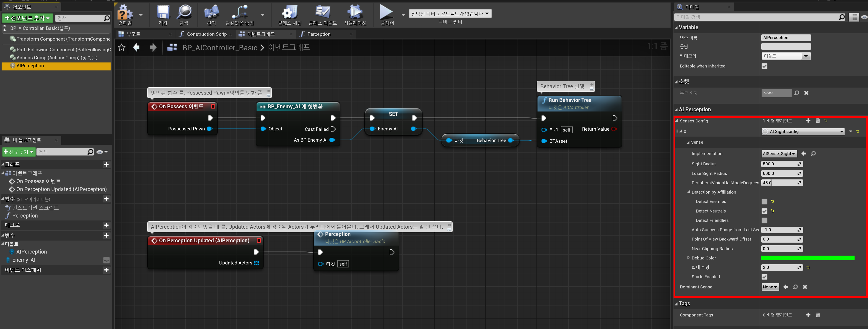868x329 pixels.
Task: Open the AI Sight config dropdown
Action: [803, 132]
